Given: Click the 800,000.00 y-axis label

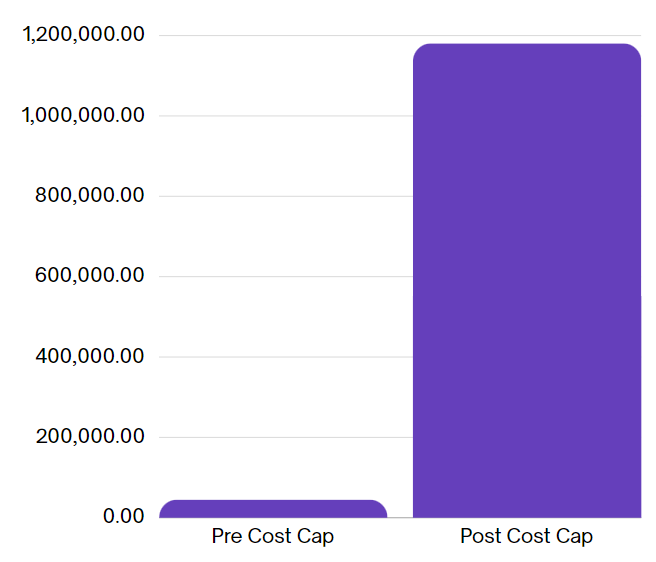Looking at the screenshot, I should click(x=90, y=196).
